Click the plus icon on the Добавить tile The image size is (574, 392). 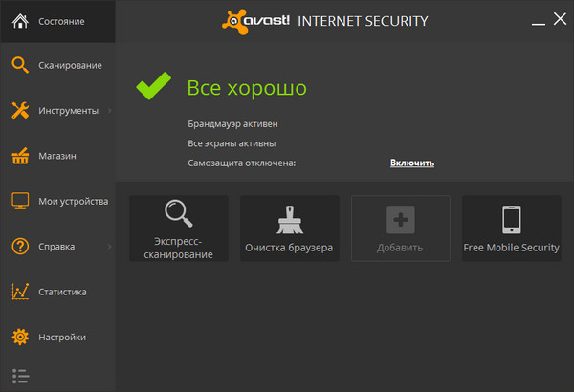tap(400, 220)
